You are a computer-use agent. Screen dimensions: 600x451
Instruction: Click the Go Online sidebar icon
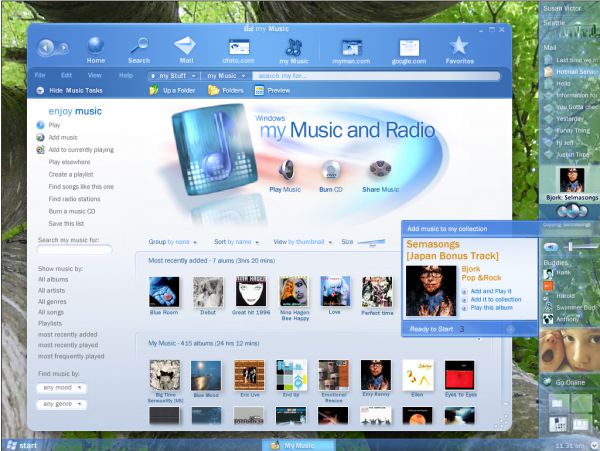(x=548, y=381)
